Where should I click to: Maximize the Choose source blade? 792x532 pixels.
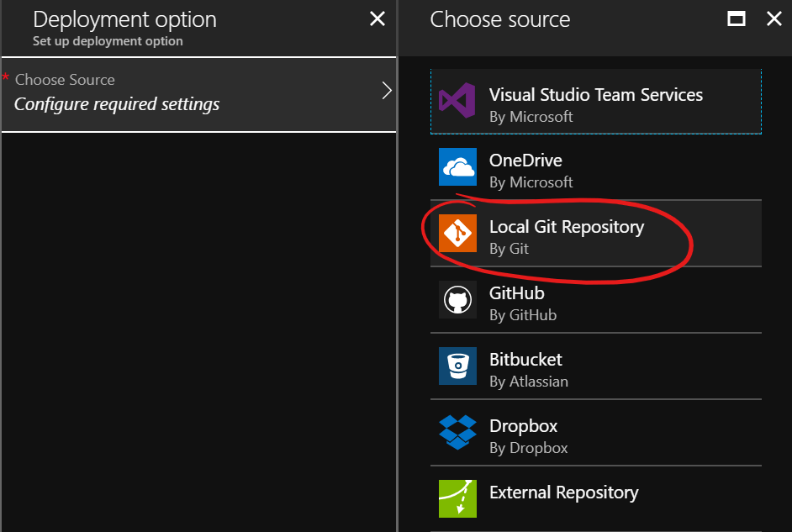[737, 18]
